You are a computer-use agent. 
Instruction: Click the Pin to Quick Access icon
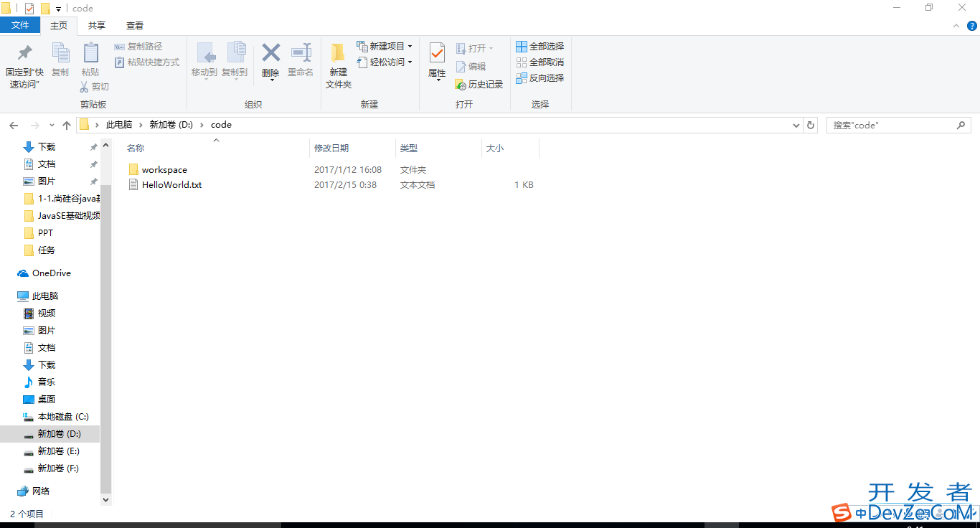[24, 54]
